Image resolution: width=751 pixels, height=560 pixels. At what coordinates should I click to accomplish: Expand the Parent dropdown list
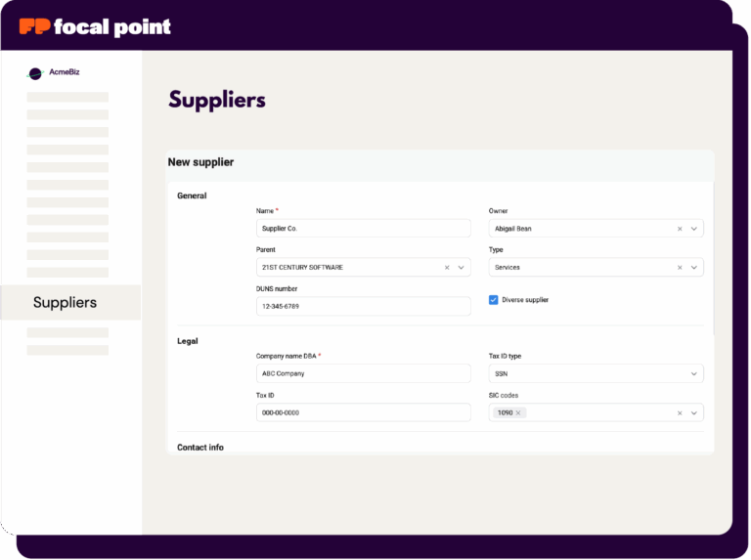pos(462,267)
